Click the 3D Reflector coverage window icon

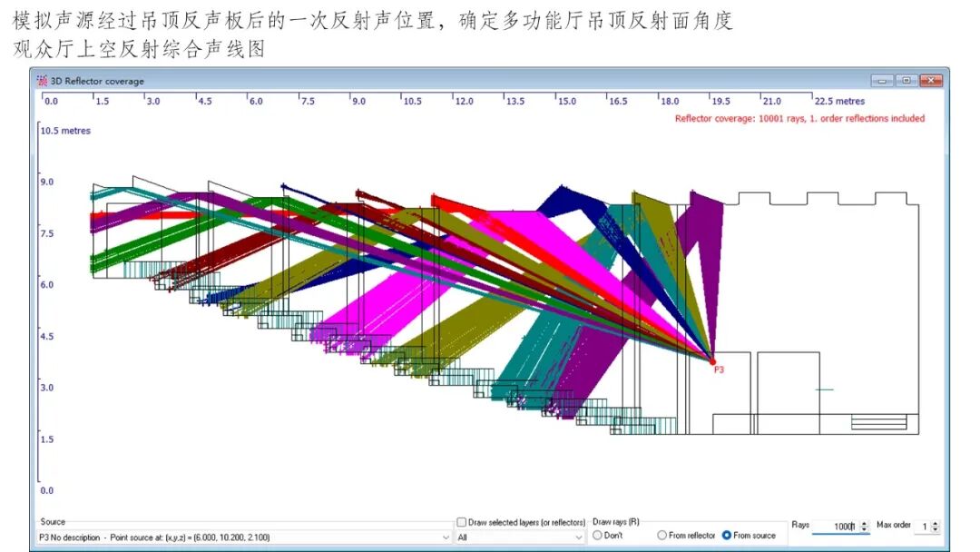click(42, 81)
